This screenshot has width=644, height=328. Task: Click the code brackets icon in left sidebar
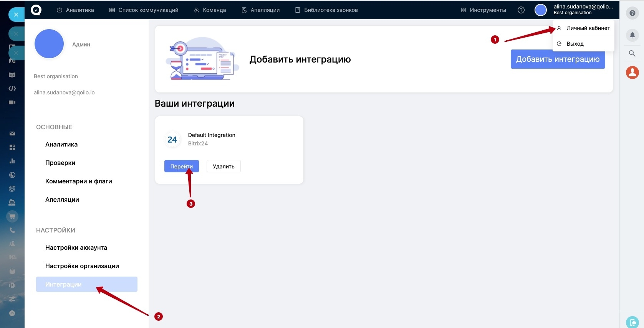click(12, 89)
